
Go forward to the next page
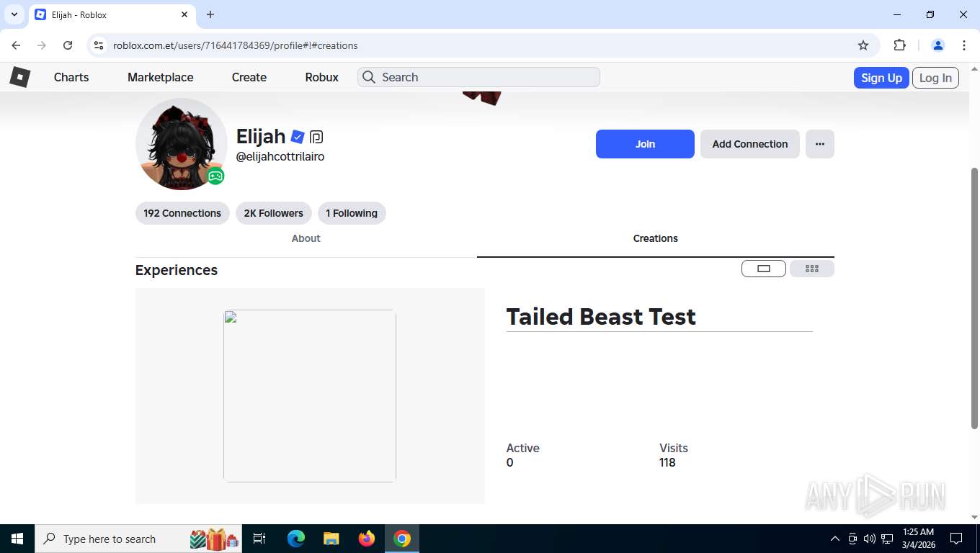tap(42, 45)
